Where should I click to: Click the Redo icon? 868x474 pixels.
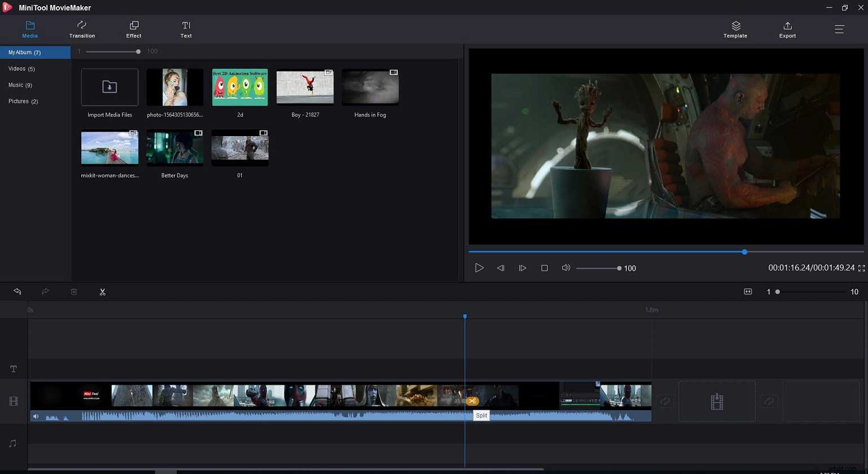[x=45, y=292]
